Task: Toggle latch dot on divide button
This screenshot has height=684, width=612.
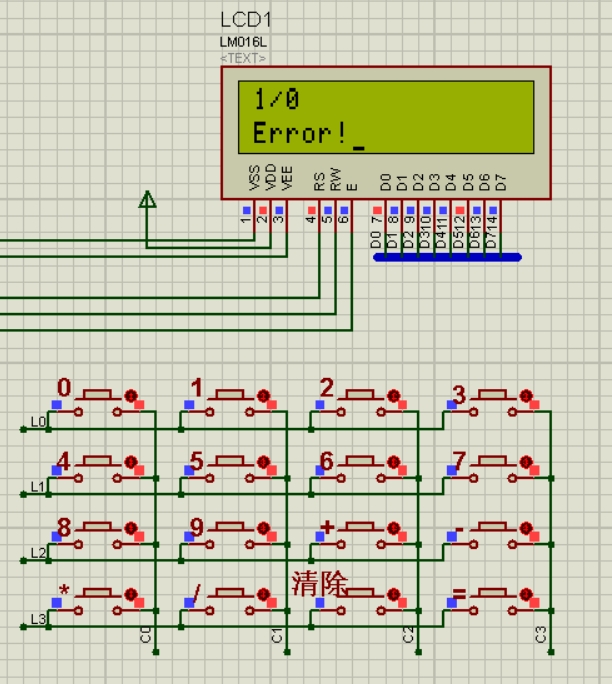Action: coord(263,594)
